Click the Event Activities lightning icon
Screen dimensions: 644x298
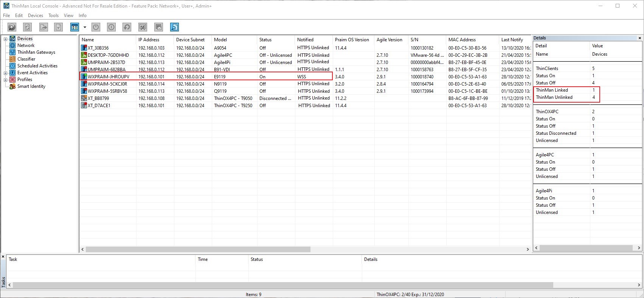(12, 73)
